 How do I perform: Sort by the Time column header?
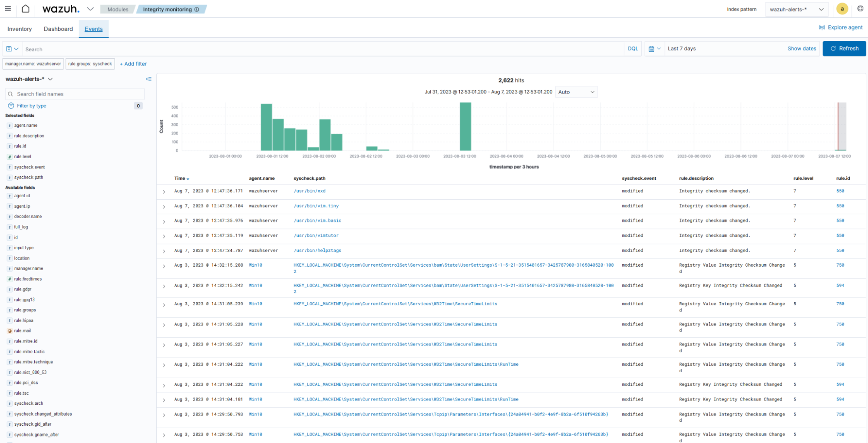pos(182,178)
